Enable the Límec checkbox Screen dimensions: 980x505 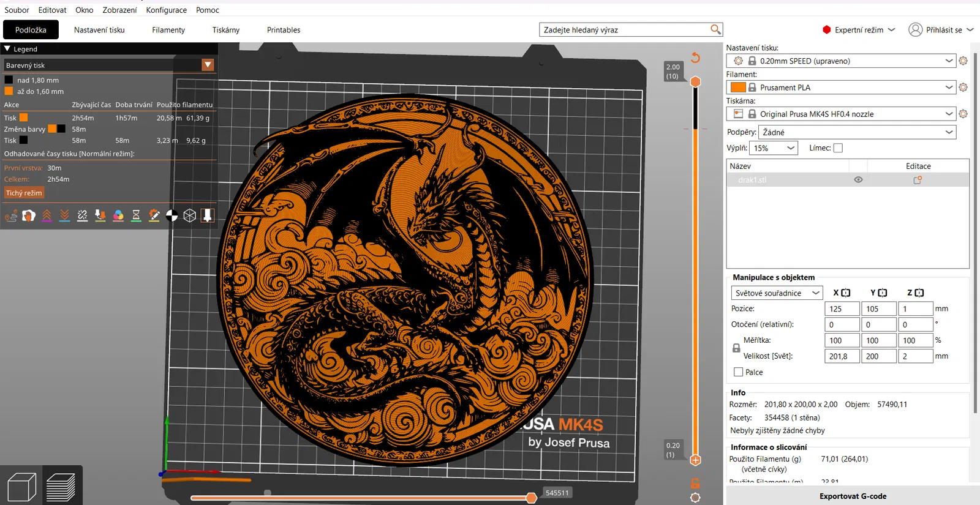coord(838,148)
